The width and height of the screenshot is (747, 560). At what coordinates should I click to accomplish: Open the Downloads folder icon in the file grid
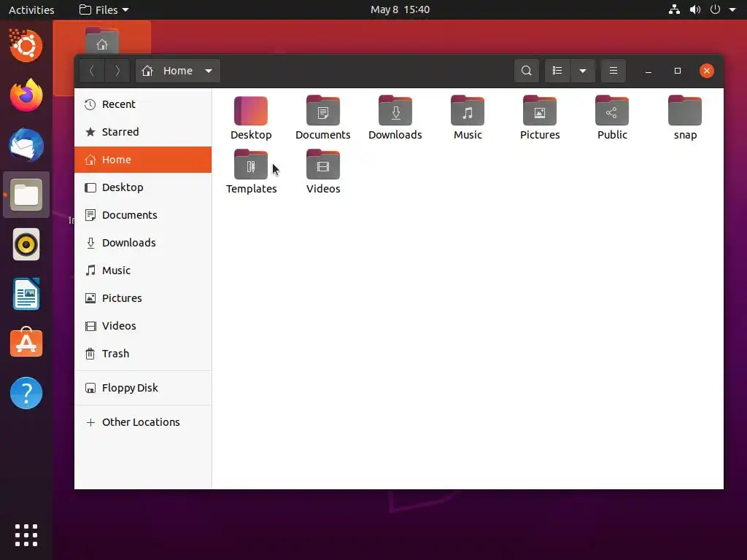[x=395, y=111]
